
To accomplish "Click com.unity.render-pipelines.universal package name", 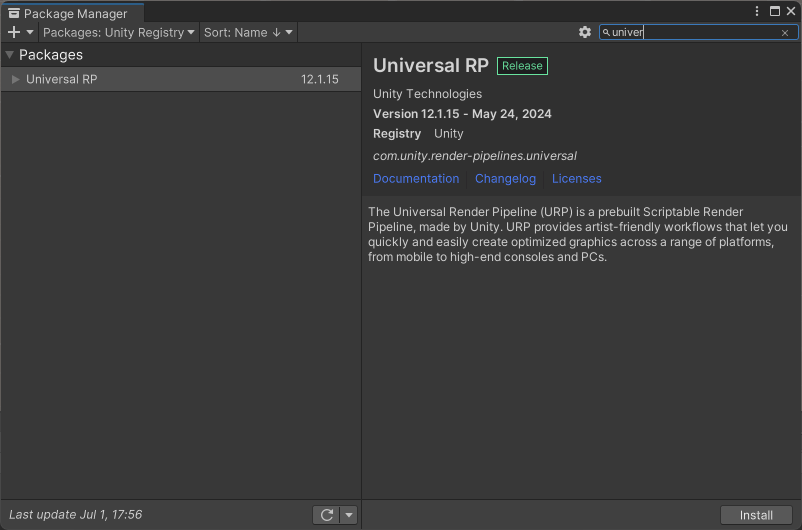I will (475, 156).
